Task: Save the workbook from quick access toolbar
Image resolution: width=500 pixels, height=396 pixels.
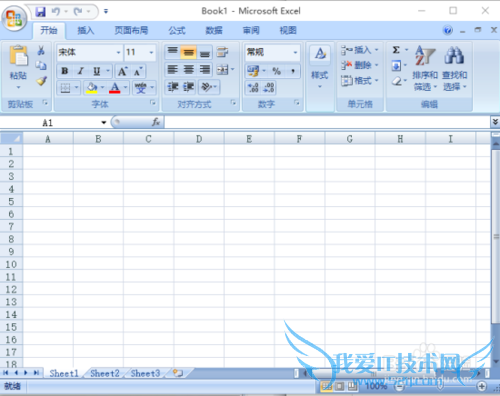Action: (x=41, y=12)
